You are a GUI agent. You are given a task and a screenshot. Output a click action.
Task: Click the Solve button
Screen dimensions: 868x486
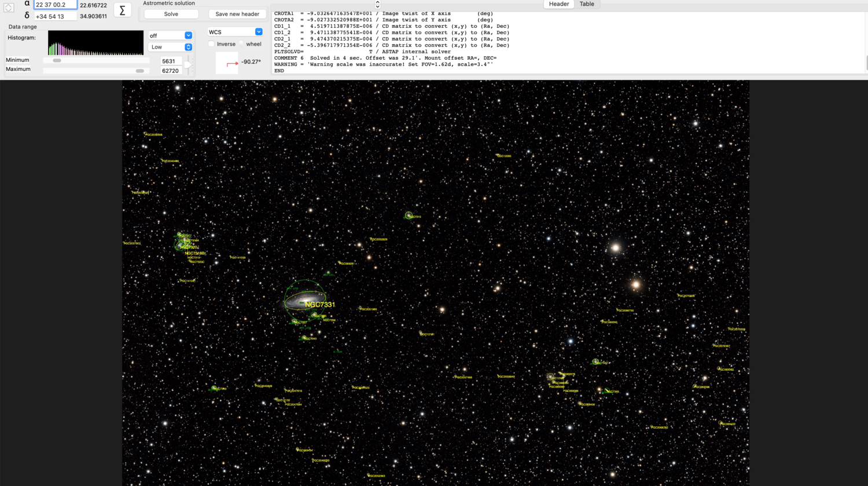point(171,14)
